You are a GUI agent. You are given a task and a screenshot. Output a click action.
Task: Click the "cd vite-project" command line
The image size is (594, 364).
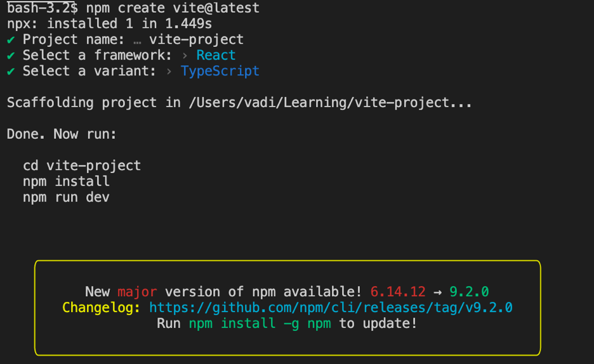click(82, 166)
